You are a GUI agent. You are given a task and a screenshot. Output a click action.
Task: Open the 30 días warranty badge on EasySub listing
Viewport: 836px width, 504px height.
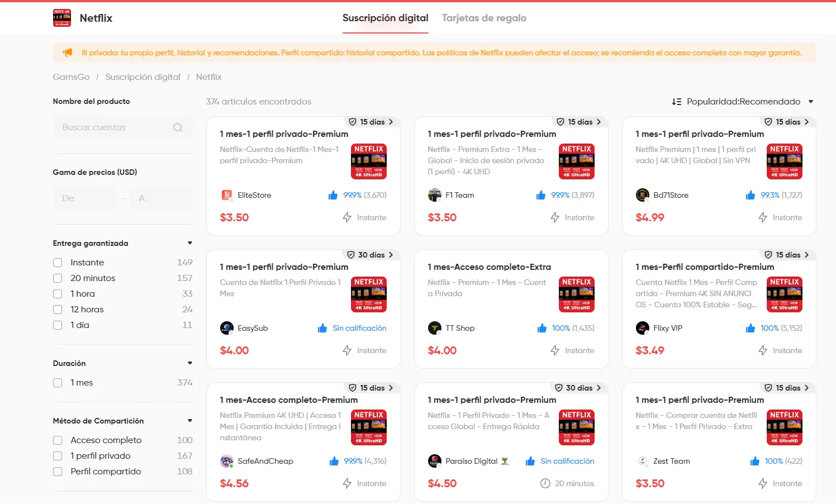tap(370, 255)
